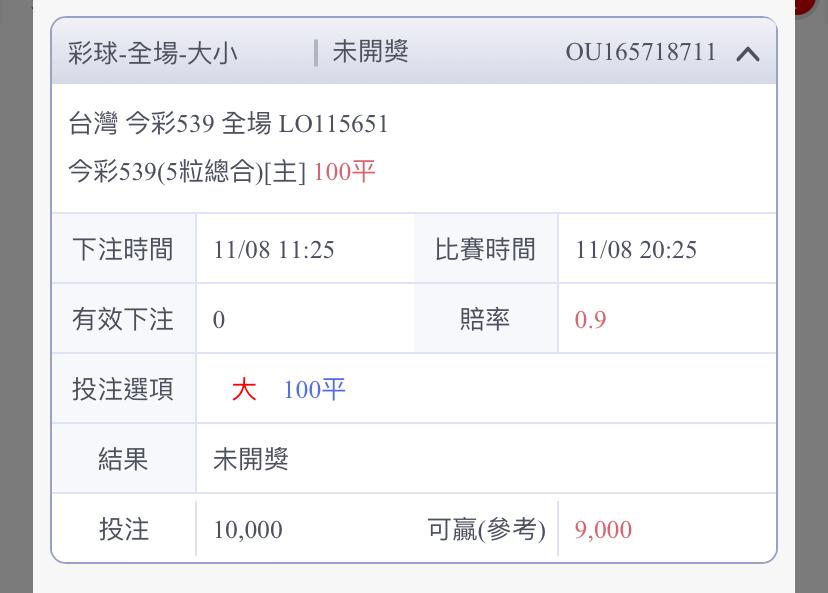Click the bet time 11/08 11:25

273,249
